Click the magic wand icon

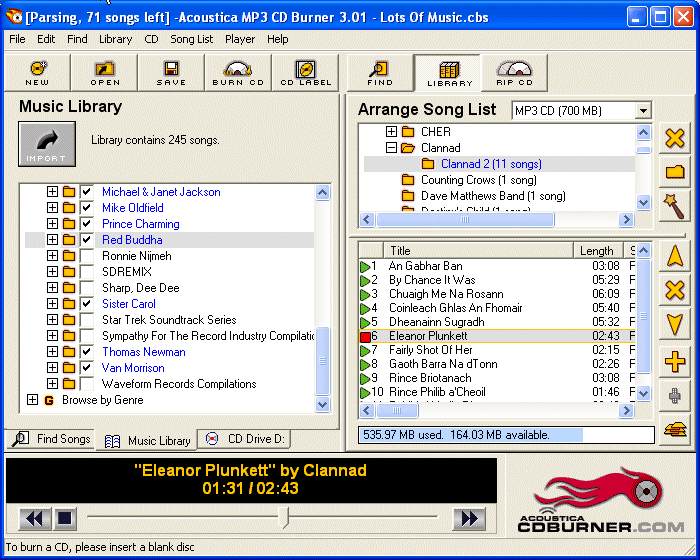pyautogui.click(x=675, y=206)
